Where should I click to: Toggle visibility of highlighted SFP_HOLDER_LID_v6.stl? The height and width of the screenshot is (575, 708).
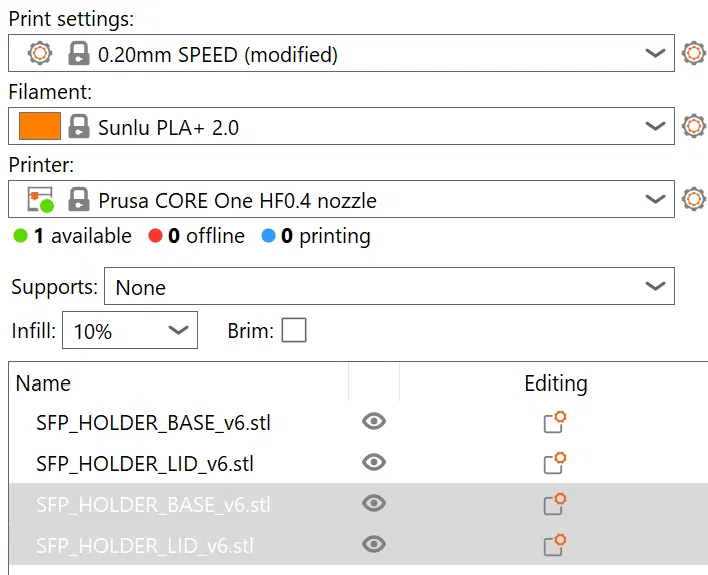[374, 544]
